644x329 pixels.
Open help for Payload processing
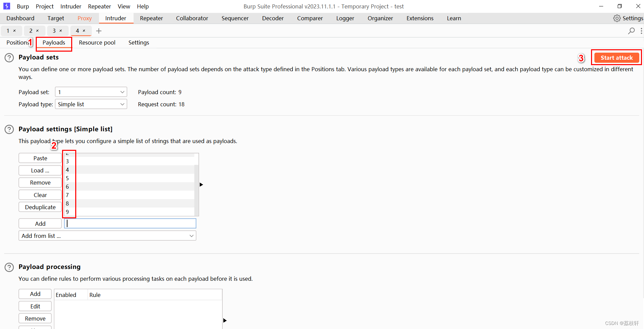pyautogui.click(x=9, y=267)
